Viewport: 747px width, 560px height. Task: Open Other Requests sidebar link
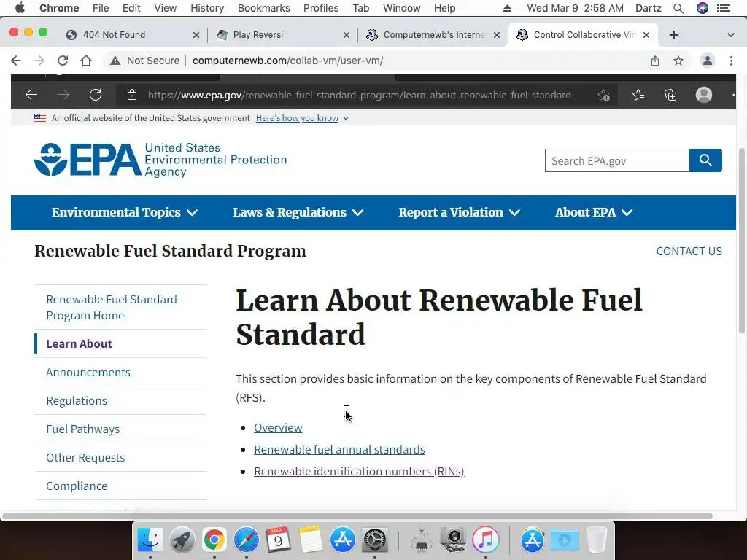coord(85,458)
